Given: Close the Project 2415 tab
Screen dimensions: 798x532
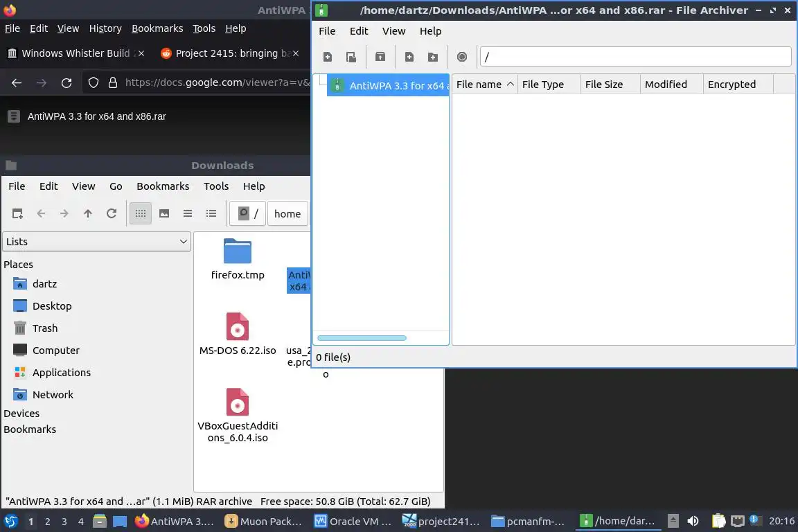Looking at the screenshot, I should point(296,53).
